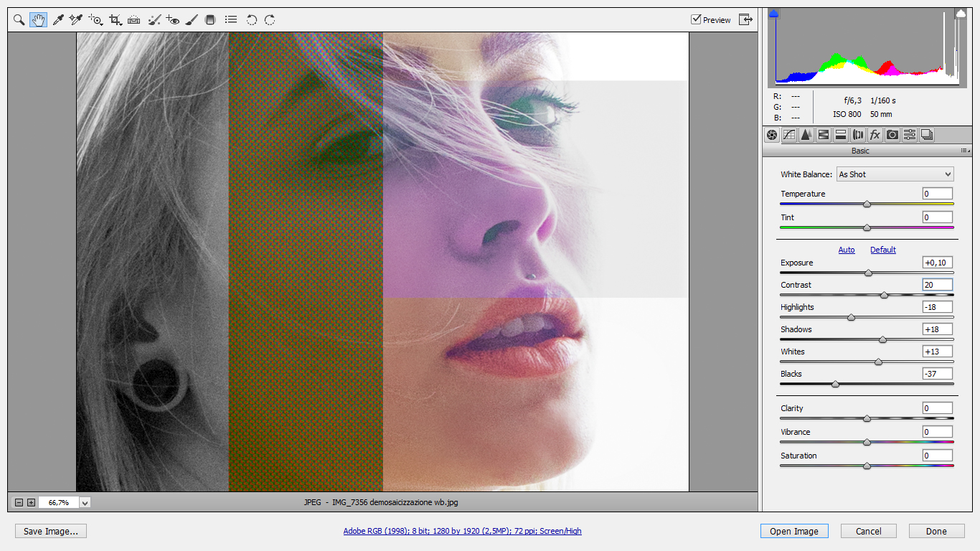
Task: Switch to the Effects (fx) tab
Action: click(875, 135)
